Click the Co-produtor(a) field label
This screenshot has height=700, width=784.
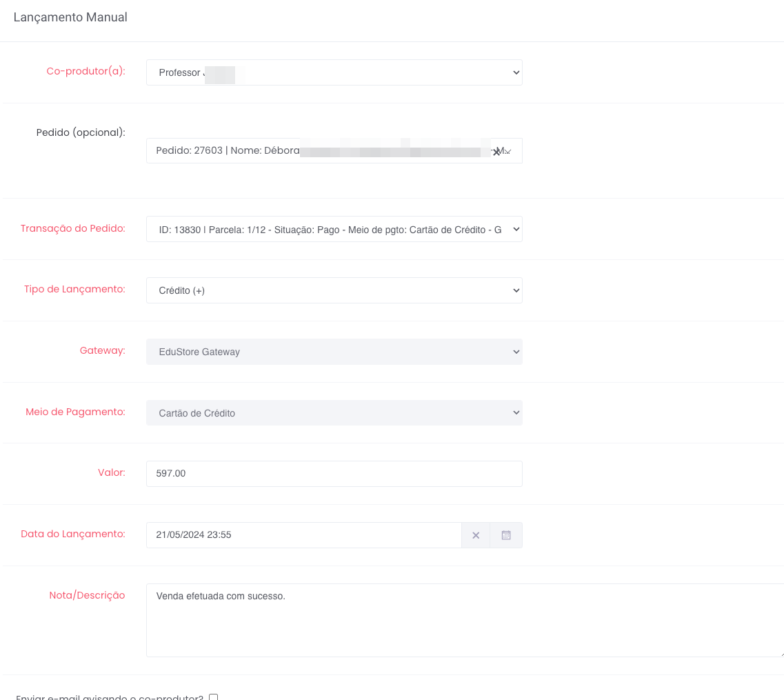point(86,71)
